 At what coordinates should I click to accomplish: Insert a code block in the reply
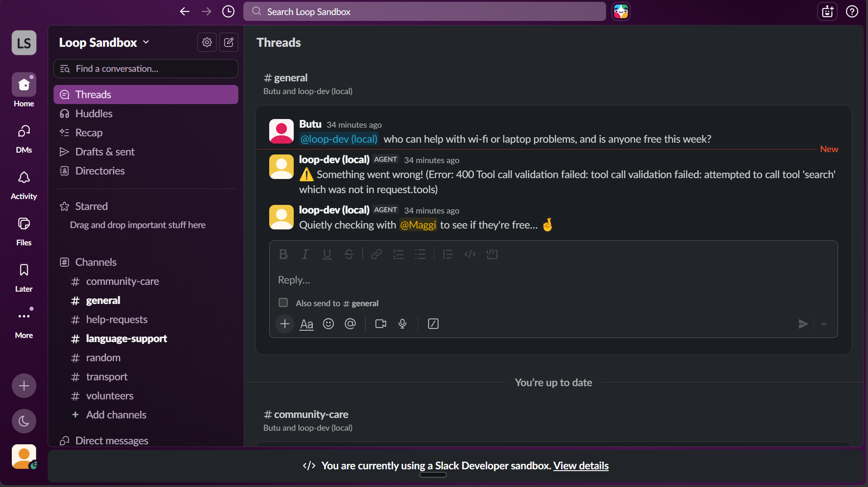[492, 254]
